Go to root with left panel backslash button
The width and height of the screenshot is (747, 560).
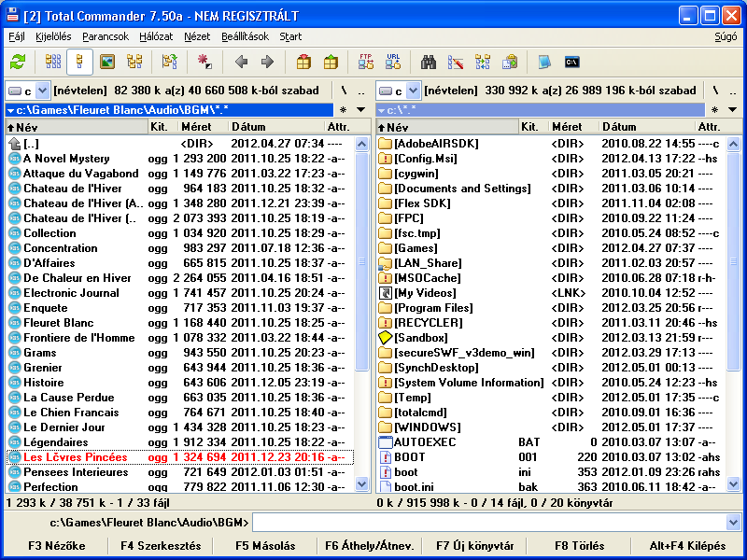(344, 91)
